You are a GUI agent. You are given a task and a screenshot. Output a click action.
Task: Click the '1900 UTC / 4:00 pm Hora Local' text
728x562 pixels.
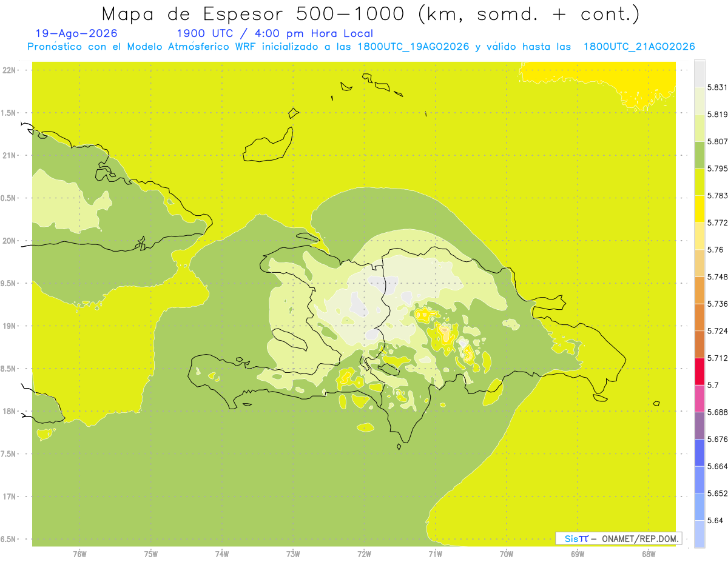point(275,33)
